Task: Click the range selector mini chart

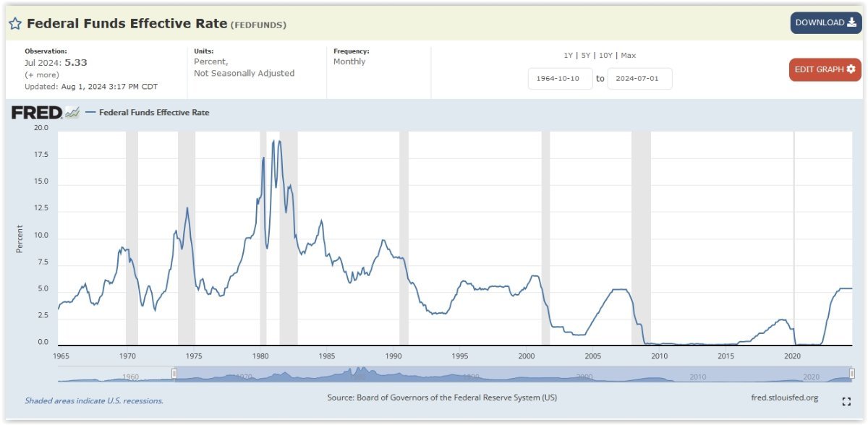Action: (456, 374)
